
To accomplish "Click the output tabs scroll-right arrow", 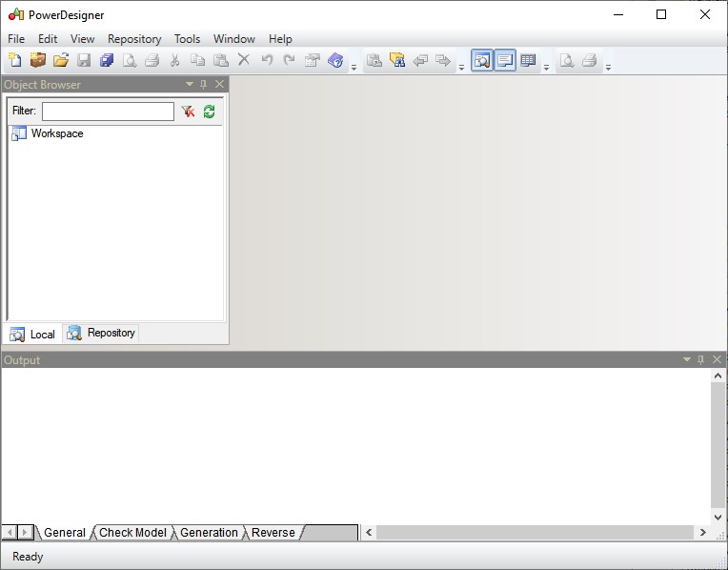I will (x=25, y=532).
